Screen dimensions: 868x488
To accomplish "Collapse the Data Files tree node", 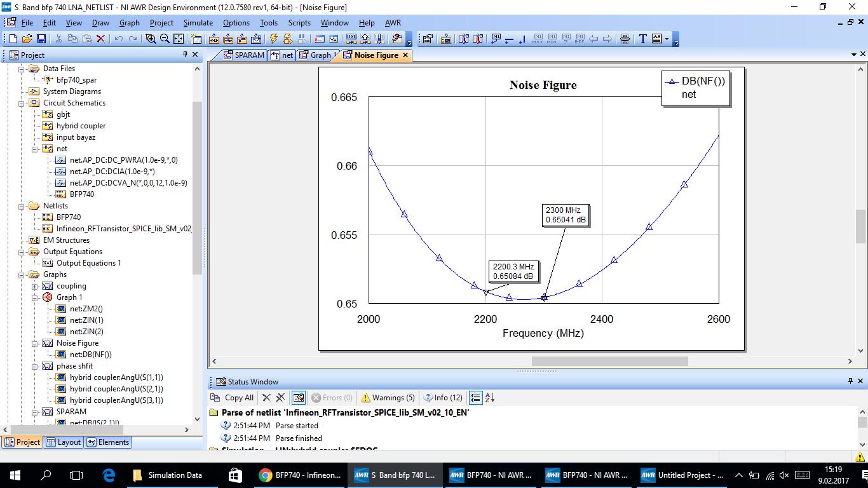I will coord(21,69).
